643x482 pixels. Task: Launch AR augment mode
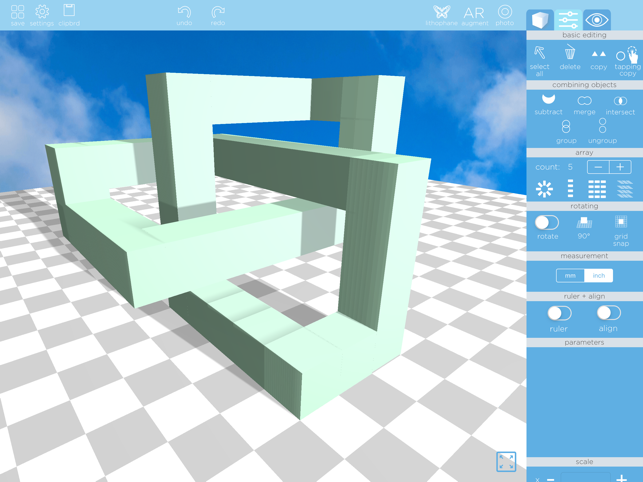(x=474, y=16)
